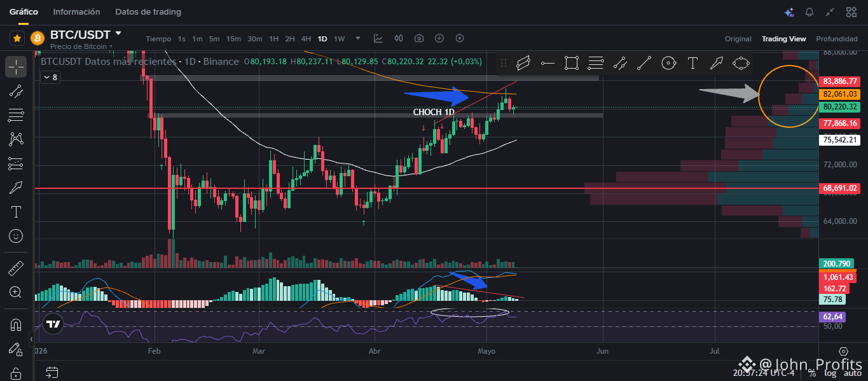Collapse the left drawing toolbar arrow
Image resolution: width=868 pixels, height=381 pixels.
pos(31,340)
